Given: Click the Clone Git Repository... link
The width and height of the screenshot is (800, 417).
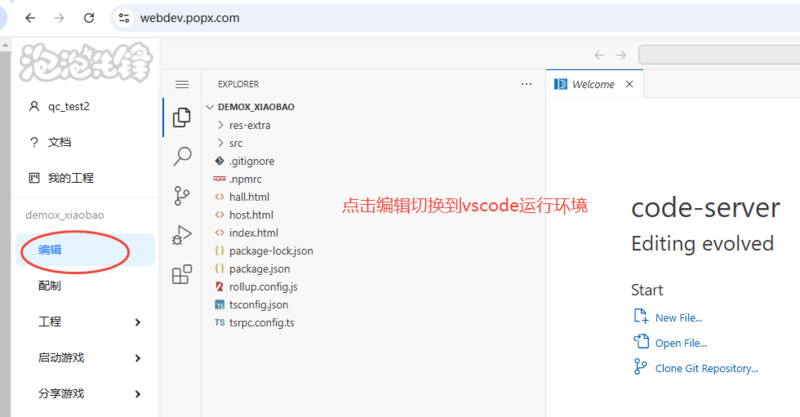Looking at the screenshot, I should coord(705,368).
